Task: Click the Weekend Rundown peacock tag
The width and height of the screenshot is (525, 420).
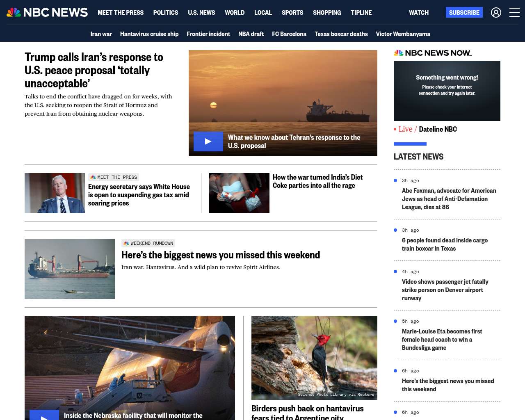Action: 148,243
